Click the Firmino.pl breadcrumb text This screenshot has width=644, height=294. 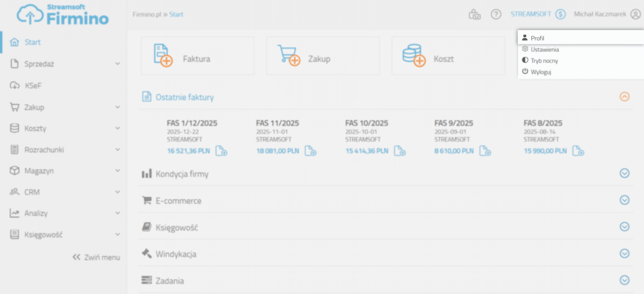click(147, 14)
